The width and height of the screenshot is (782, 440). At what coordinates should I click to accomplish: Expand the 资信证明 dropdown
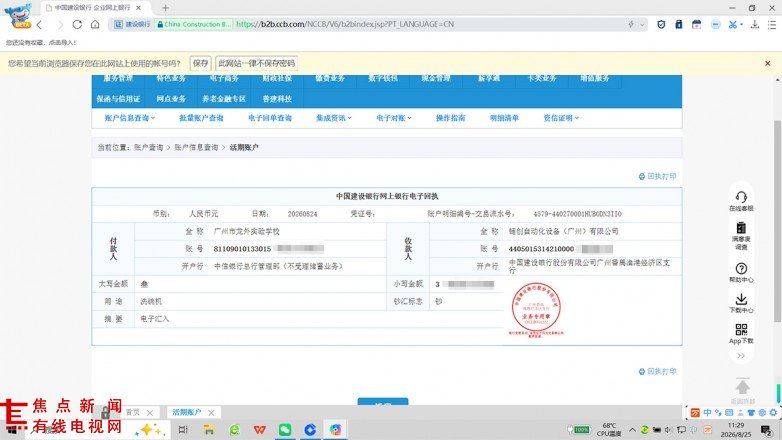(561, 118)
